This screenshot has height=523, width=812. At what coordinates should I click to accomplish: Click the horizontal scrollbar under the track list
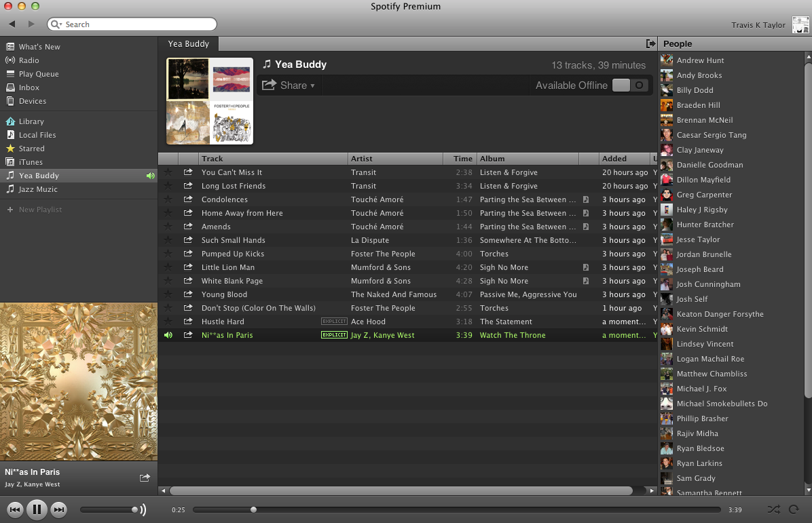(x=401, y=490)
